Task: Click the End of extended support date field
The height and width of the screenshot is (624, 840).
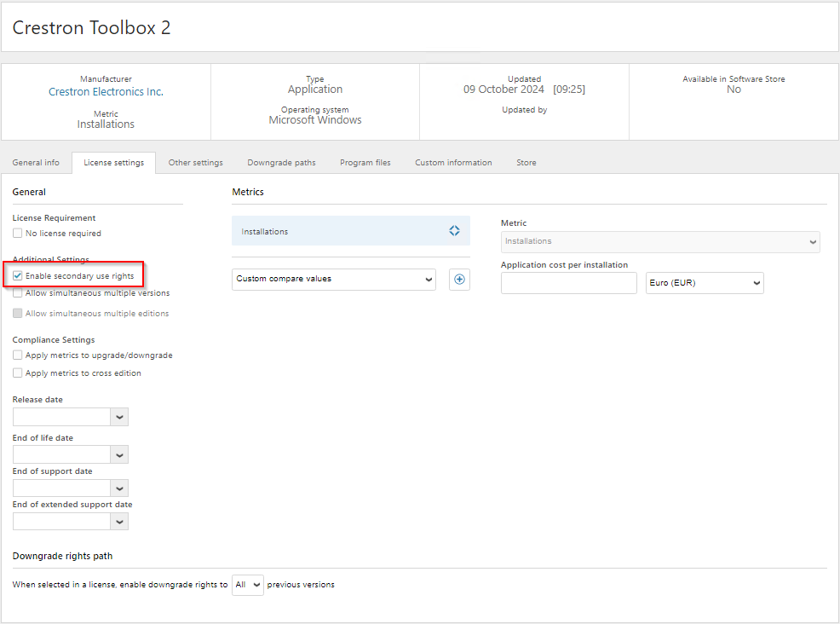Action: point(61,522)
